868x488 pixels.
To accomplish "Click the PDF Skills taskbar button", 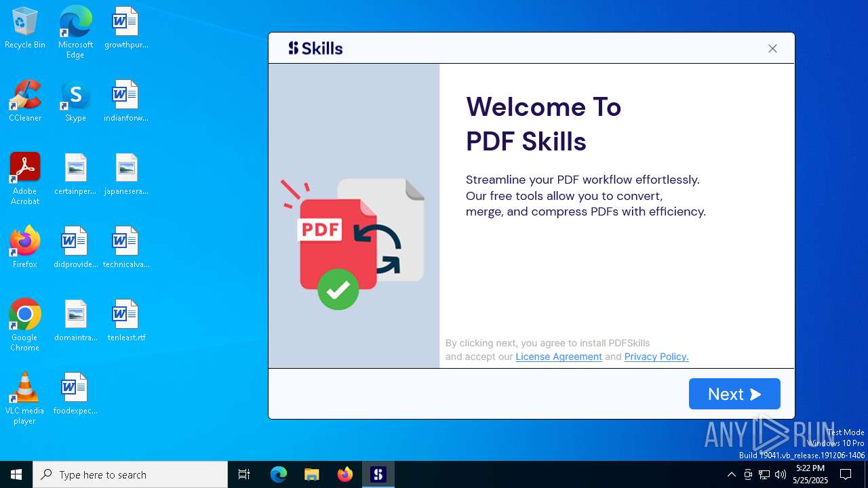I will pos(378,474).
